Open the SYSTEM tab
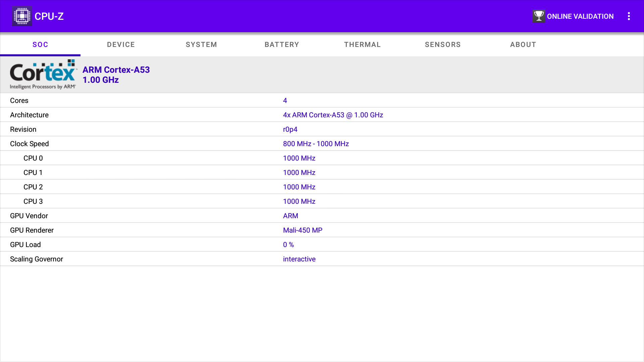Viewport: 644px width, 362px height. click(x=201, y=45)
